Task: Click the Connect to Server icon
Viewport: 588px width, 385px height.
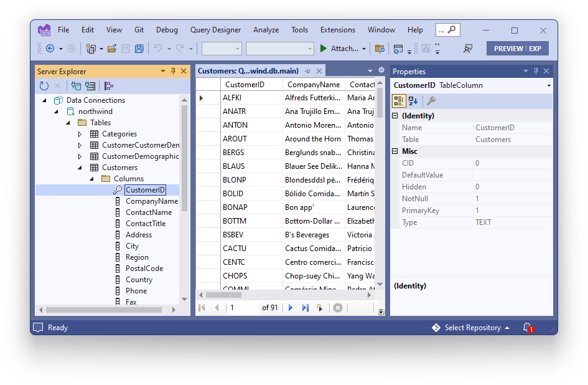Action: pos(90,86)
